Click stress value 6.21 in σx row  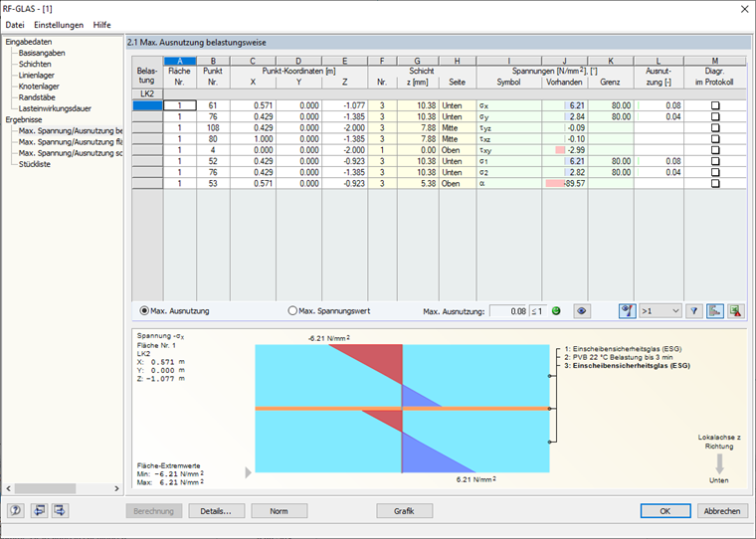click(x=565, y=105)
